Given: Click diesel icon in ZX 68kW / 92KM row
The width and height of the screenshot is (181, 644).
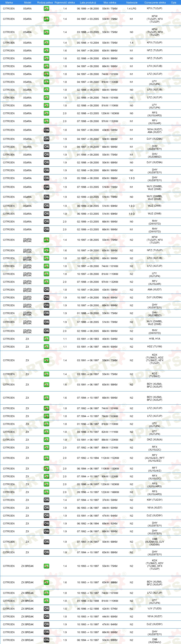Looking at the screenshot, I should 46,524.
